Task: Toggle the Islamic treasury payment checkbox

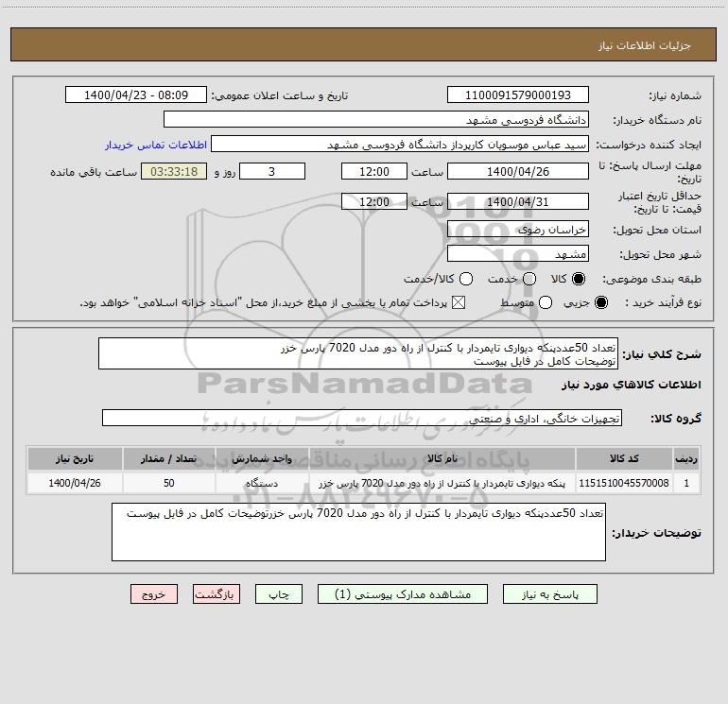Action: 459,302
